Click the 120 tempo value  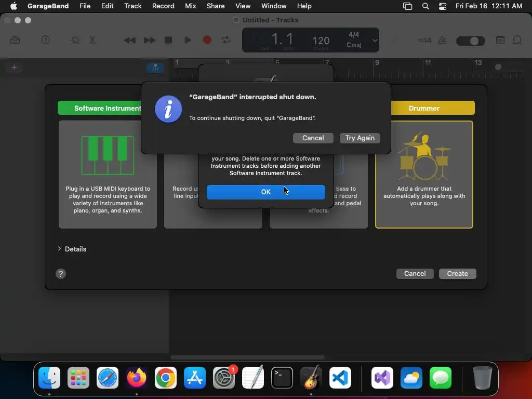[x=321, y=41]
